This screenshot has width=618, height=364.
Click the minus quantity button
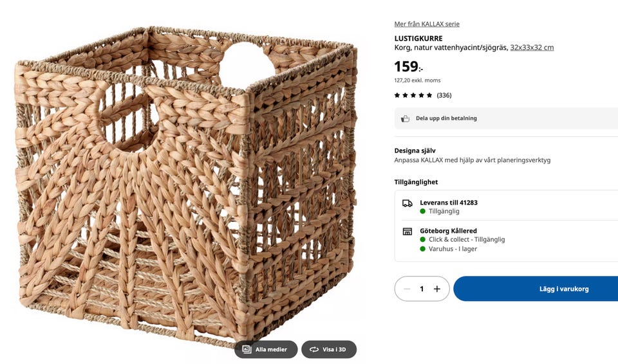click(x=407, y=289)
